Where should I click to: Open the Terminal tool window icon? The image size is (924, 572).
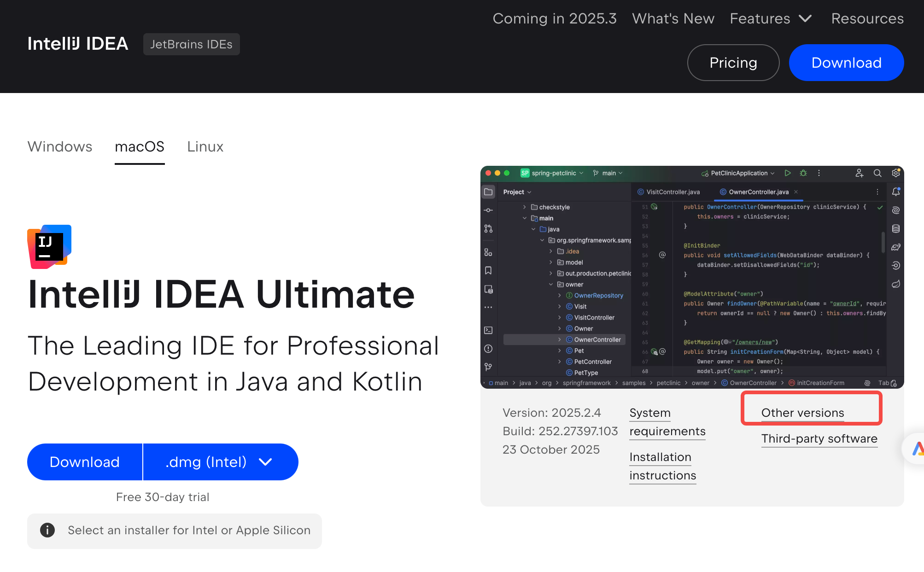[x=488, y=330]
